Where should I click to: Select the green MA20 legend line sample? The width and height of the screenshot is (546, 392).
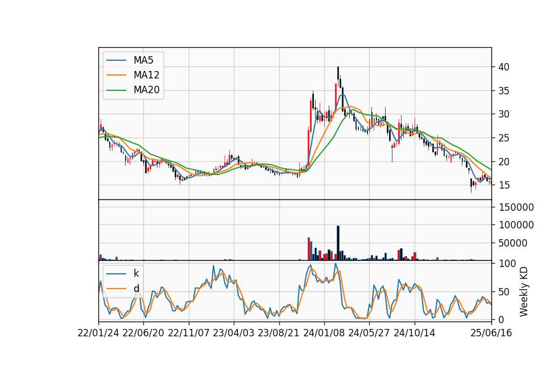point(116,90)
